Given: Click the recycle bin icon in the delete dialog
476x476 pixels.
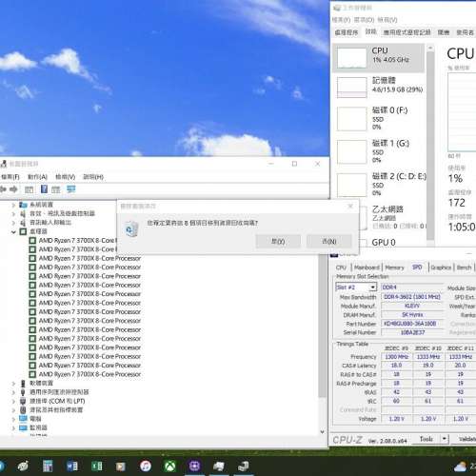Looking at the screenshot, I should click(x=131, y=228).
